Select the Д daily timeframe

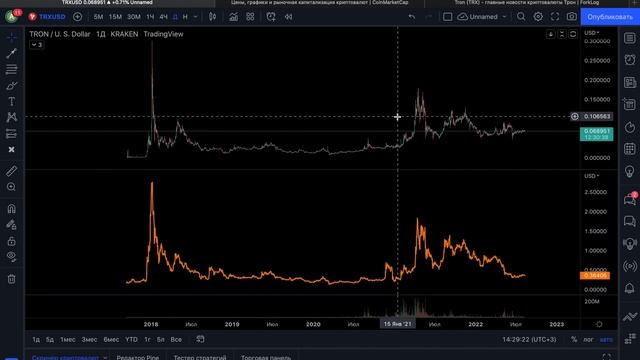[x=176, y=17]
